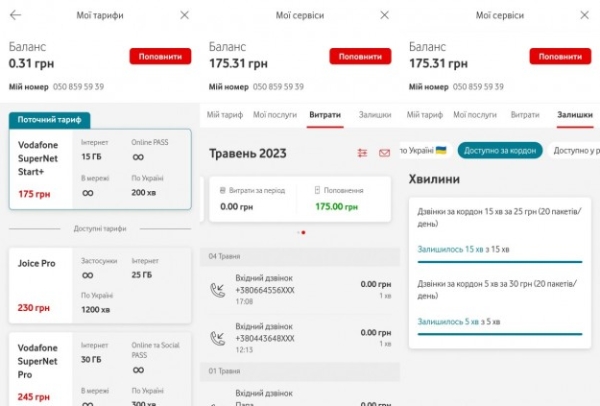Select the Доступно за кордон filter chip
The image size is (600, 406).
coord(500,150)
